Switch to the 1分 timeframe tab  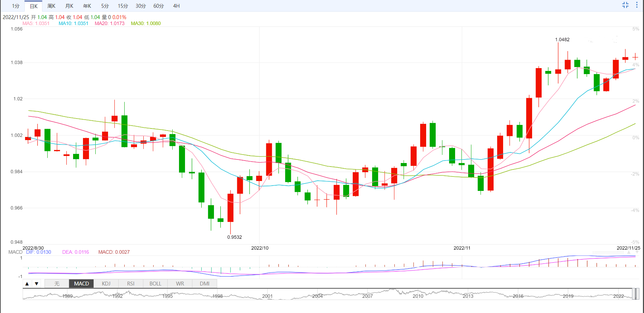coord(16,6)
